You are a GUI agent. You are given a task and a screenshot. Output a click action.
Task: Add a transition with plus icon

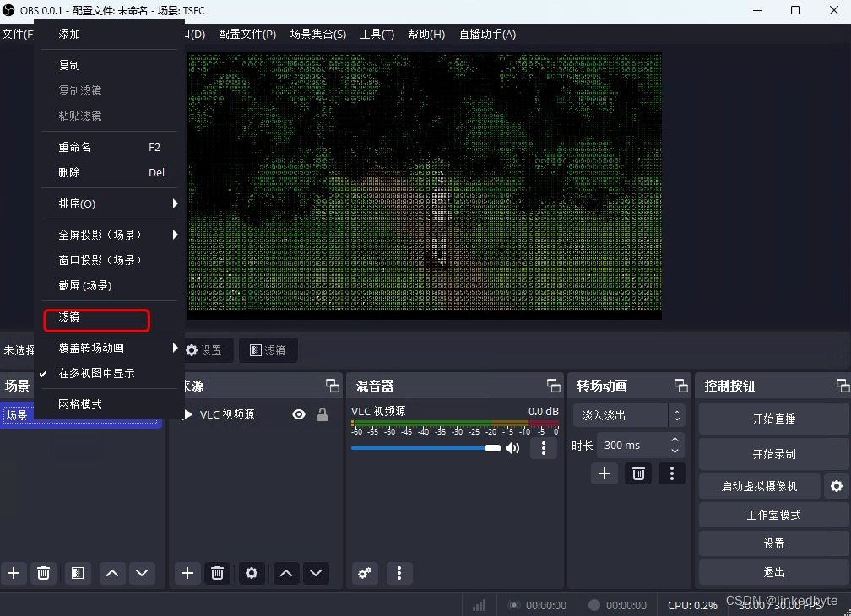[604, 473]
